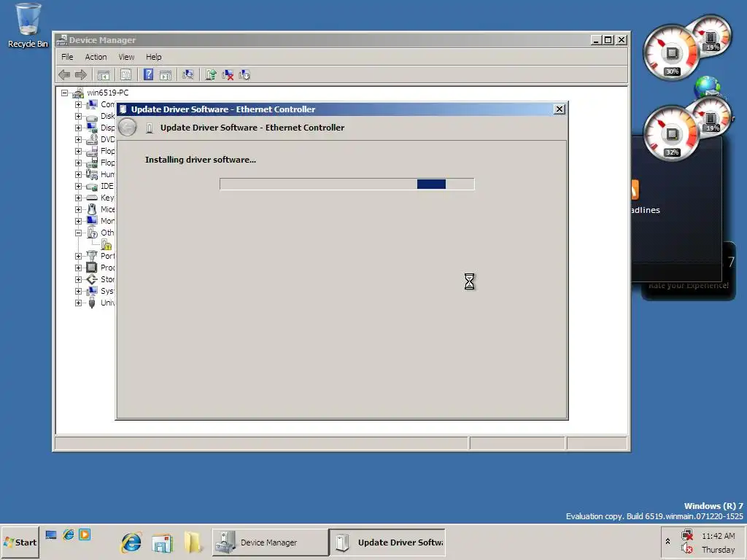This screenshot has width=747, height=560.
Task: Click Update Driver Software green arrow toolbar icon
Action: 211,75
